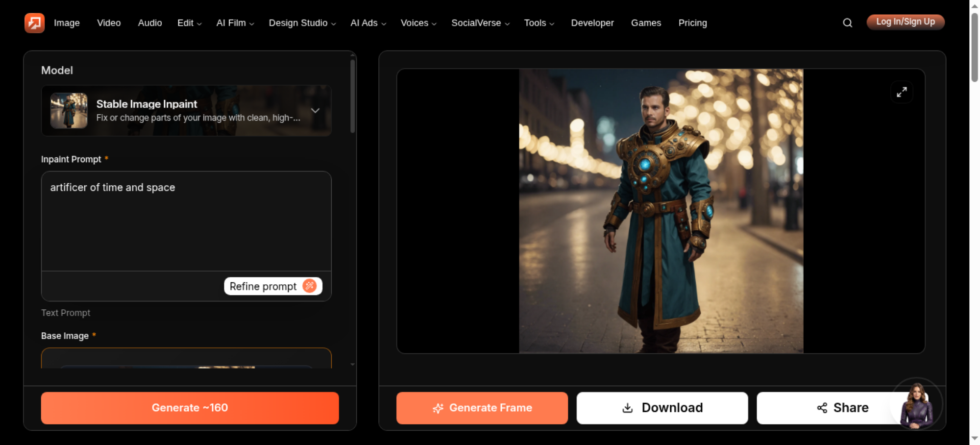Image resolution: width=980 pixels, height=445 pixels.
Task: Click the share nodes icon
Action: click(822, 408)
